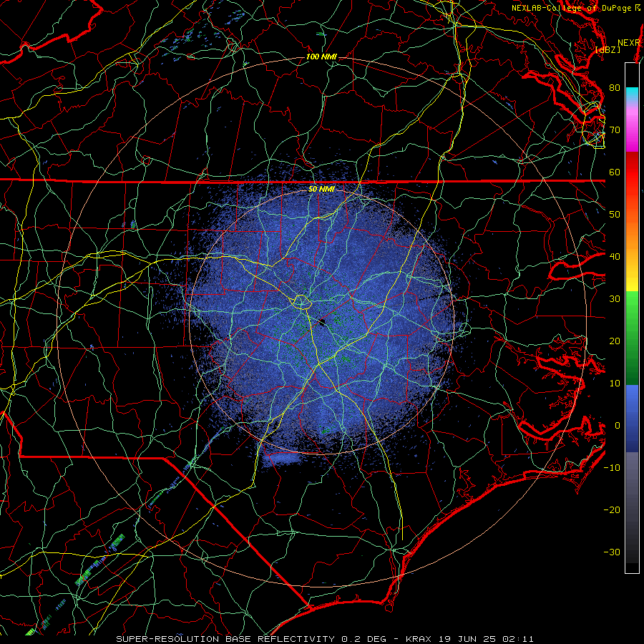644x644 pixels.
Task: Click the SUPER-RESOLUTION BASE REFLECTIVITY caption text
Action: 225,639
